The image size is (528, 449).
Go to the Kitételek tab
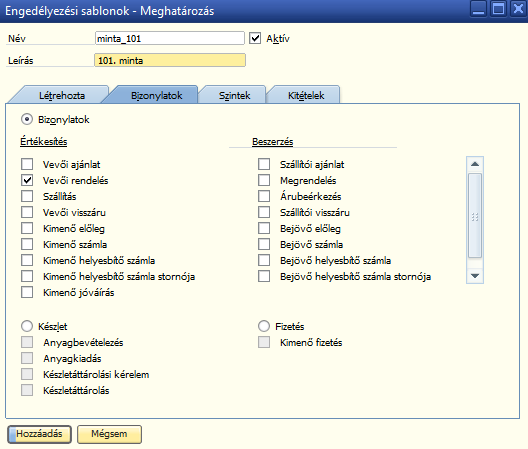click(x=306, y=95)
